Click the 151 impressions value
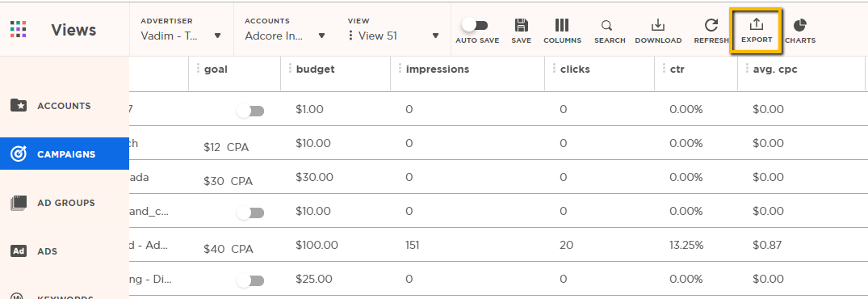868x299 pixels. pyautogui.click(x=413, y=245)
